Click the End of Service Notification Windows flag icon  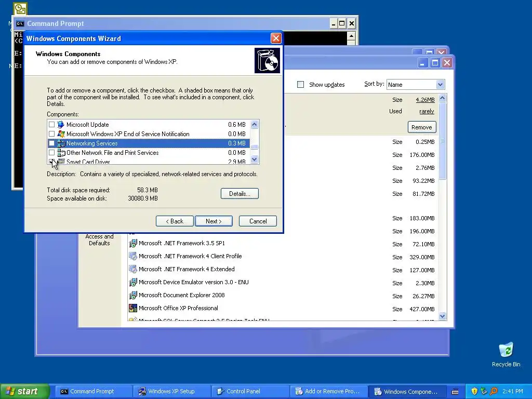pyautogui.click(x=61, y=134)
